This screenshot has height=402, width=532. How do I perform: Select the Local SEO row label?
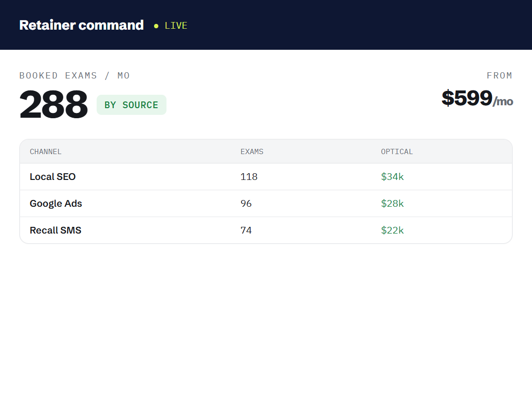53,177
